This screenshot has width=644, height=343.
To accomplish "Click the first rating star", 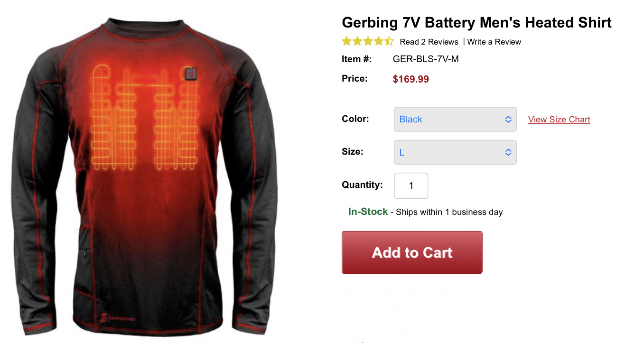I will (347, 41).
